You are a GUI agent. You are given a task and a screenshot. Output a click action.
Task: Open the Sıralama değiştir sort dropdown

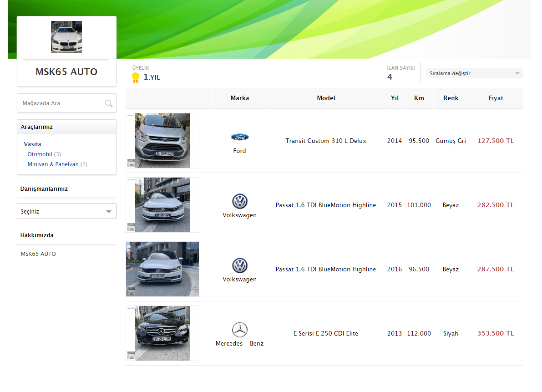pos(474,73)
